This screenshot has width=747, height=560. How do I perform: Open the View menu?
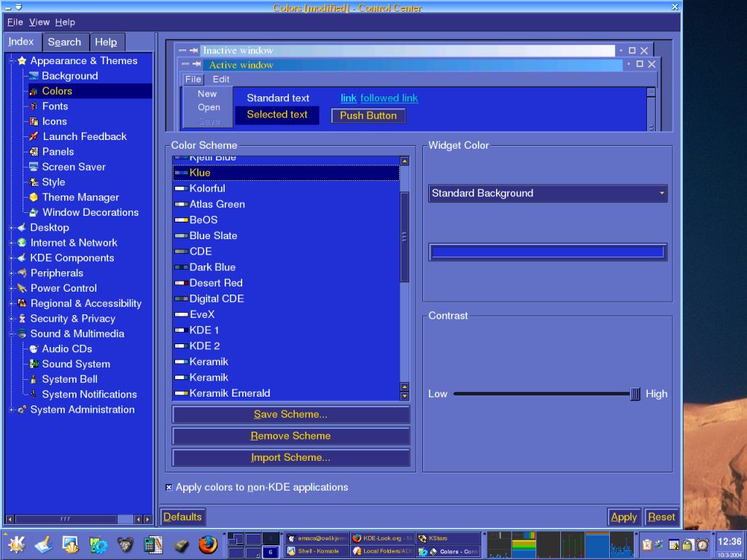click(39, 22)
